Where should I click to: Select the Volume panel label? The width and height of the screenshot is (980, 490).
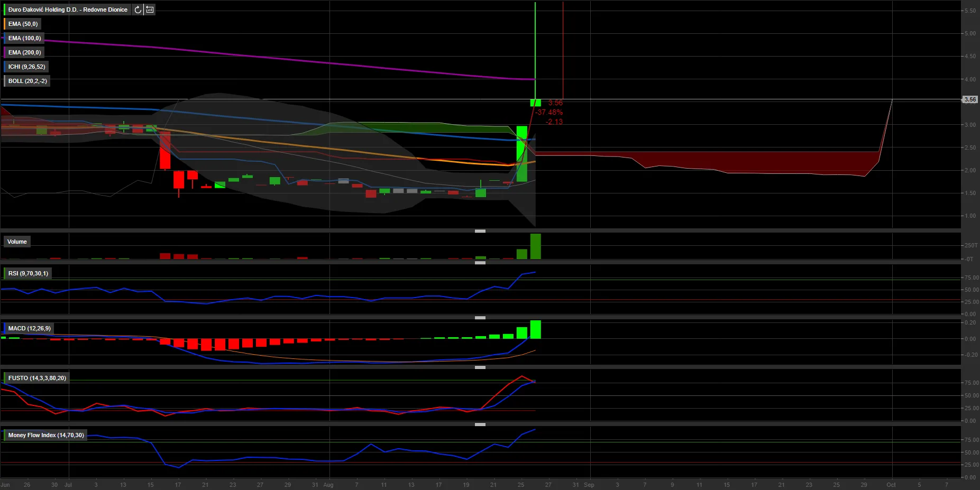17,242
